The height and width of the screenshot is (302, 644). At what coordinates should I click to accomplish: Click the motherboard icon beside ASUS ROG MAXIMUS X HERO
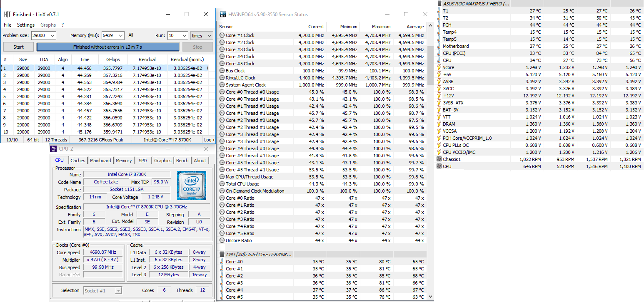[439, 4]
